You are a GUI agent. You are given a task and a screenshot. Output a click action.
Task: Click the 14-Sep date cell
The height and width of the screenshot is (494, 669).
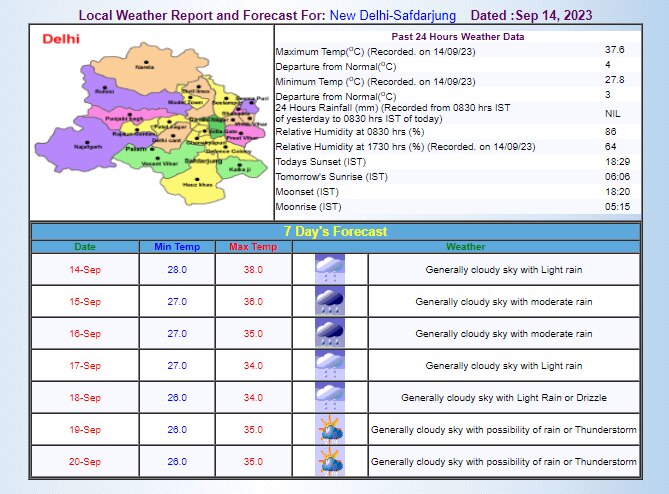point(85,270)
